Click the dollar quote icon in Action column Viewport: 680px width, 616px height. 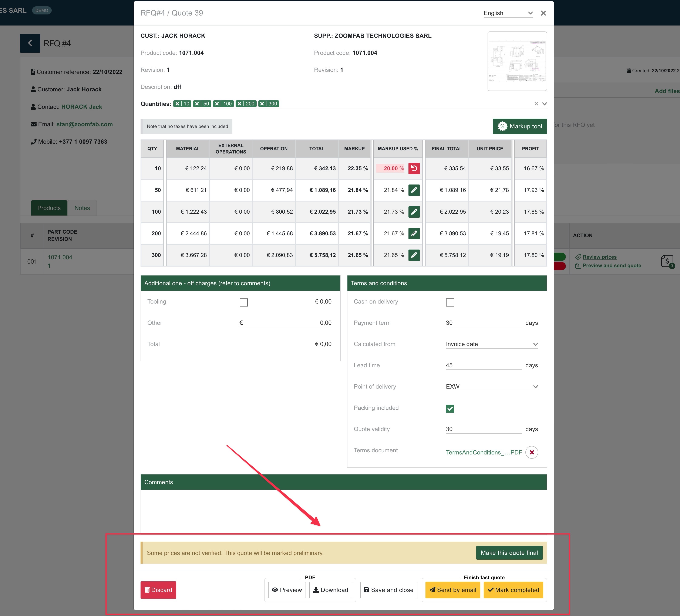click(x=667, y=261)
